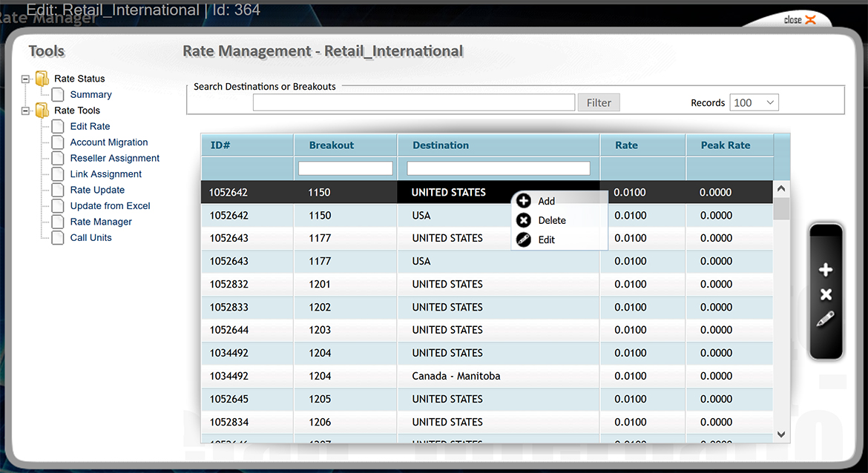Viewport: 868px width, 473px height.
Task: Collapse the Rate Status tree node
Action: coord(26,79)
